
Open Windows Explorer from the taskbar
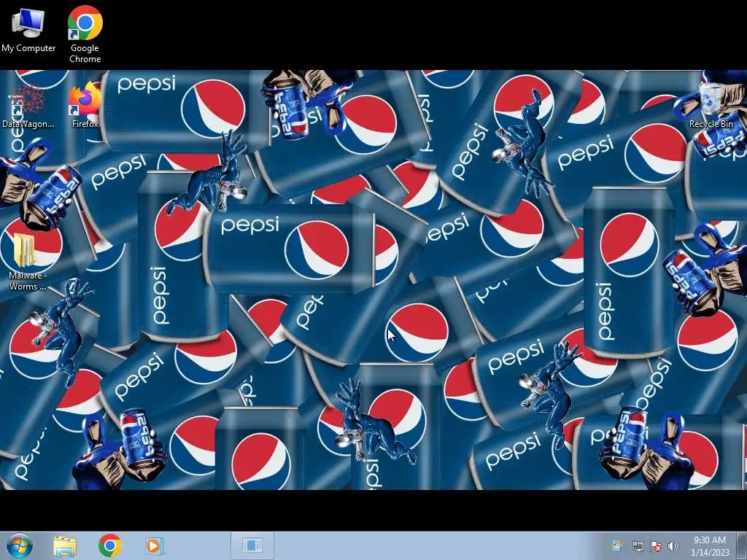pos(65,545)
